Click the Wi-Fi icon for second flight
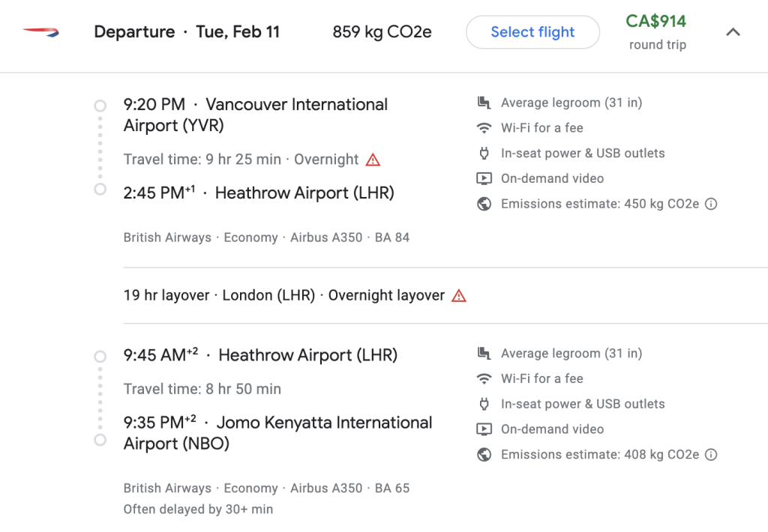Screen dimensions: 768x532 coord(484,379)
